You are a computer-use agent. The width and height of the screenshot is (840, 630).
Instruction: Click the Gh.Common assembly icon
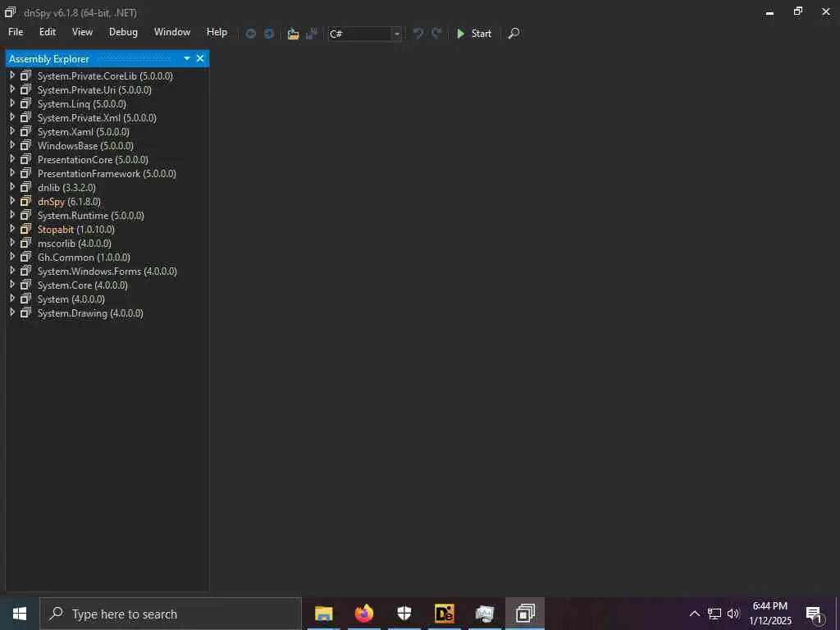[25, 257]
